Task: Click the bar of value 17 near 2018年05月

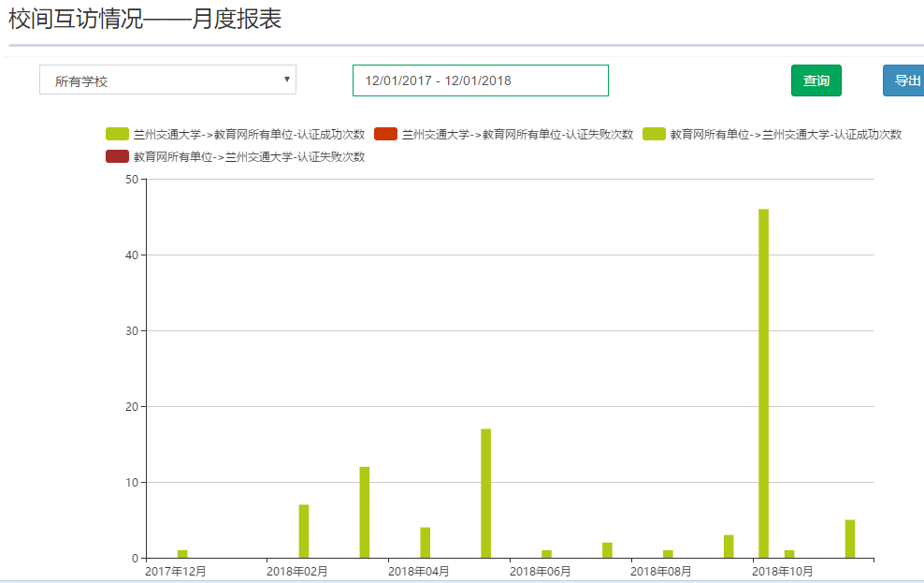Action: (x=486, y=493)
